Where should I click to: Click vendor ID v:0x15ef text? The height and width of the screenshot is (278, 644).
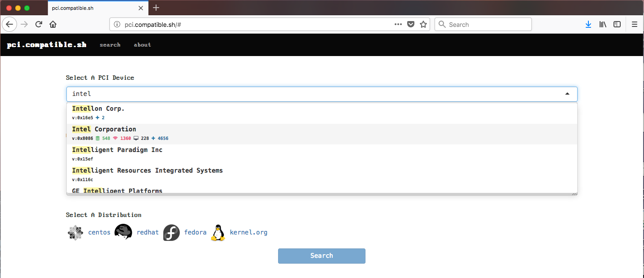coord(83,159)
